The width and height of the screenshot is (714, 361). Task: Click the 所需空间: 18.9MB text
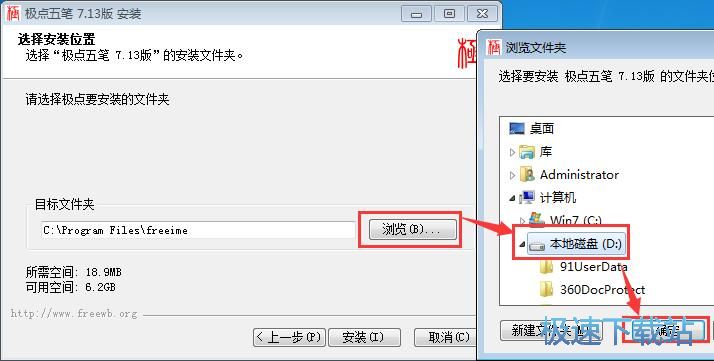tap(74, 272)
